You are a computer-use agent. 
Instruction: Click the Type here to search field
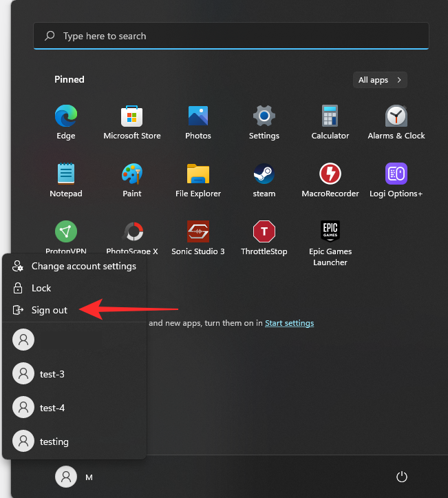coord(231,36)
